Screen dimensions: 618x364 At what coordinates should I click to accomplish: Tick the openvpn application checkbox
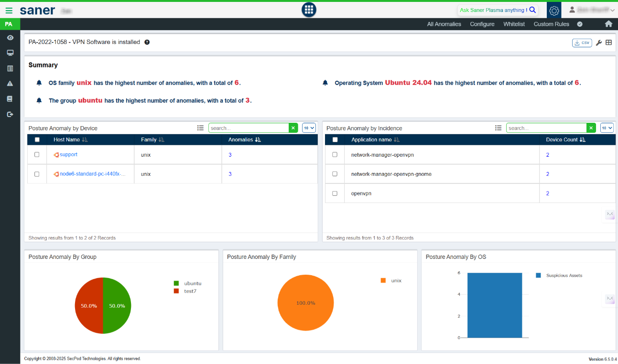pos(335,193)
